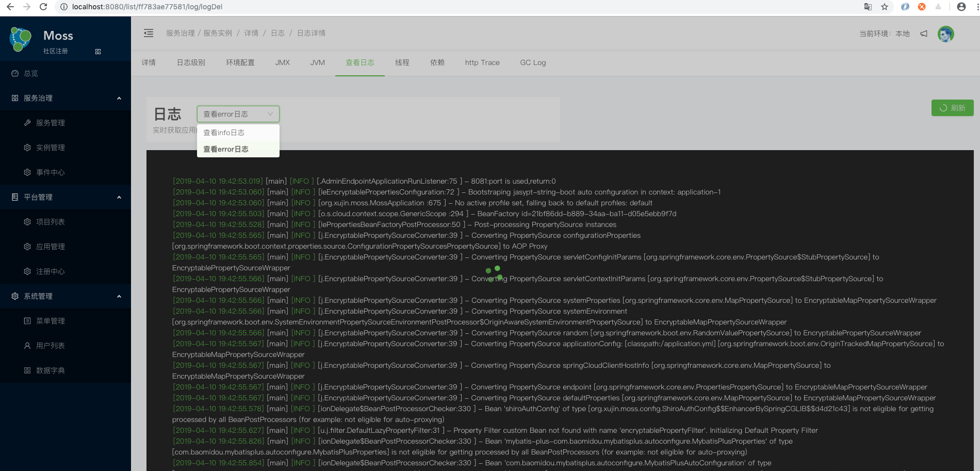Click the green 刷新 refresh button

[952, 108]
